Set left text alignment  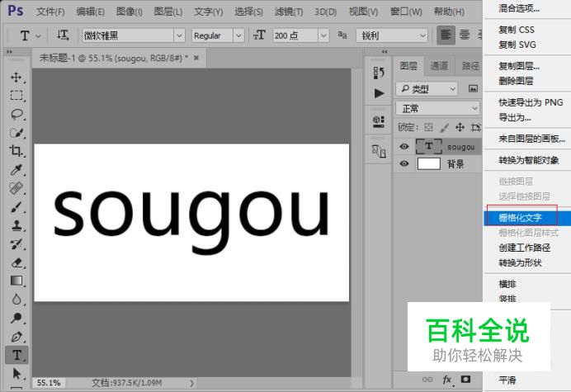tap(446, 35)
